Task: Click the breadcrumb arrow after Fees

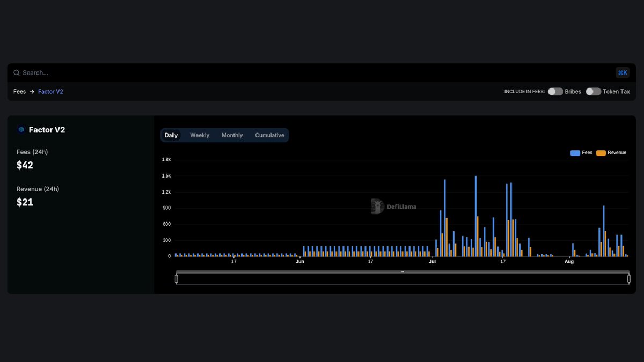Action: [32, 92]
